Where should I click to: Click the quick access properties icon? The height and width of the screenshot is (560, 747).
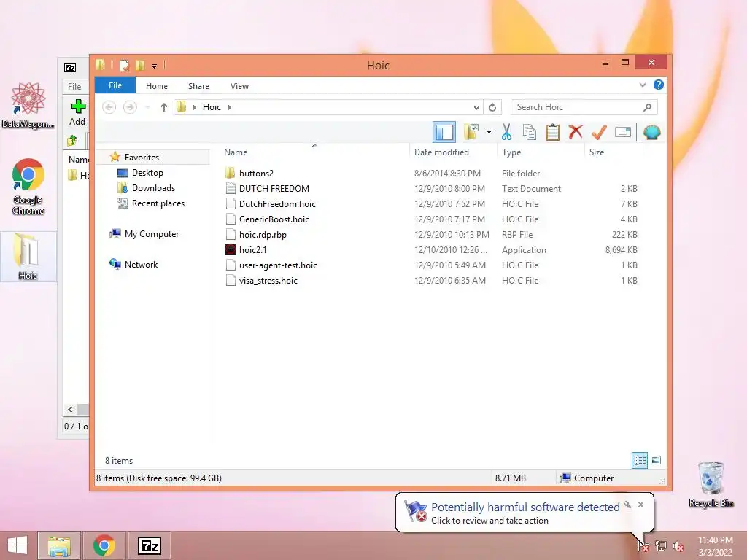click(124, 65)
